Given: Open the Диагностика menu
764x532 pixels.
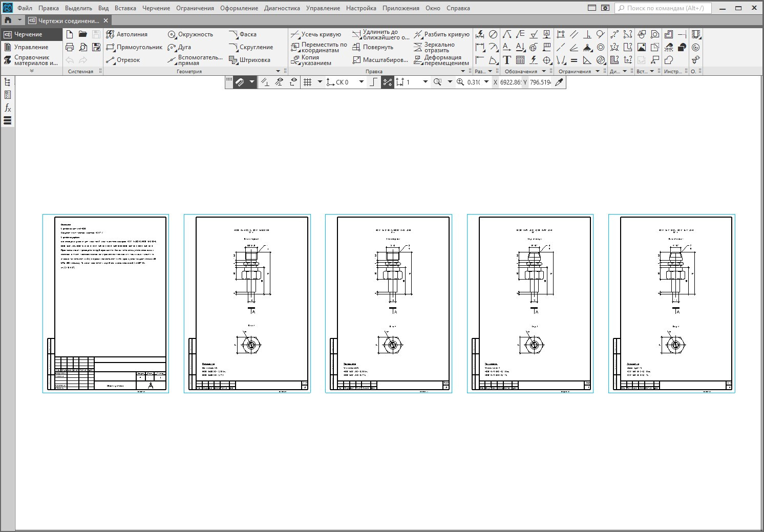Looking at the screenshot, I should tap(282, 8).
